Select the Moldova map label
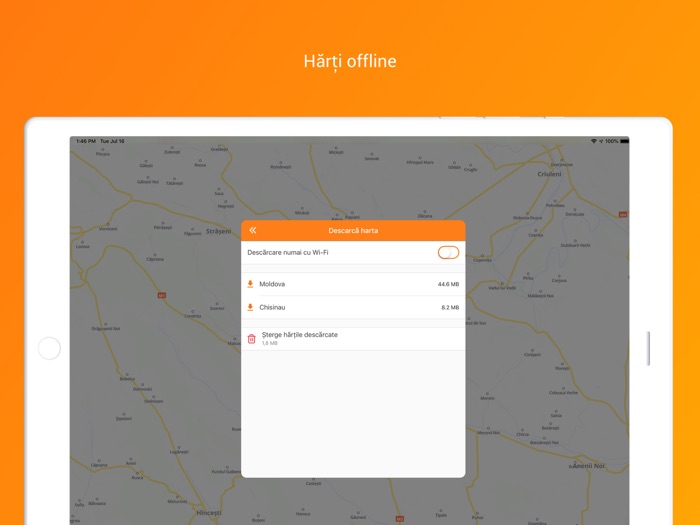The width and height of the screenshot is (700, 525). coord(272,284)
